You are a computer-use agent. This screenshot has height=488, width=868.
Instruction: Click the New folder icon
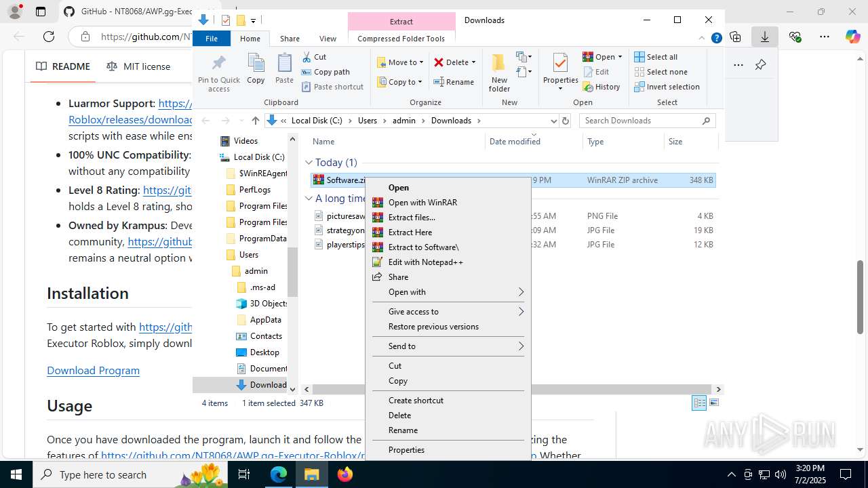click(x=499, y=72)
